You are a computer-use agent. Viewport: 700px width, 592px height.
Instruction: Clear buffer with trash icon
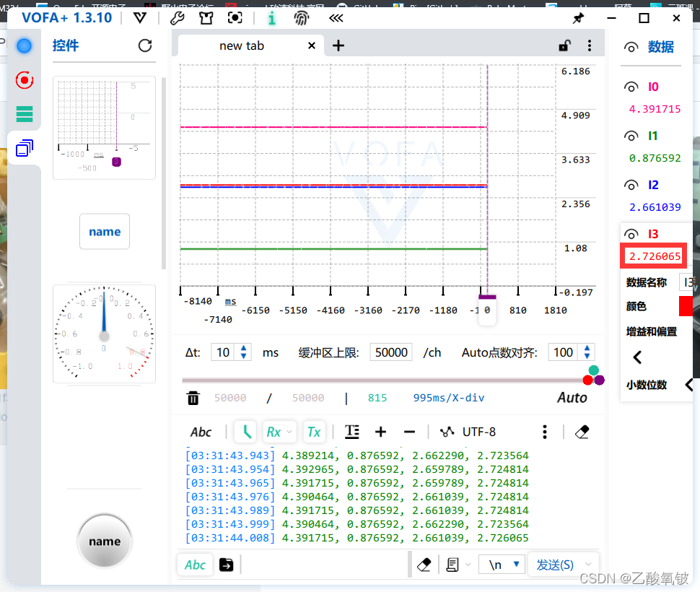click(x=193, y=398)
